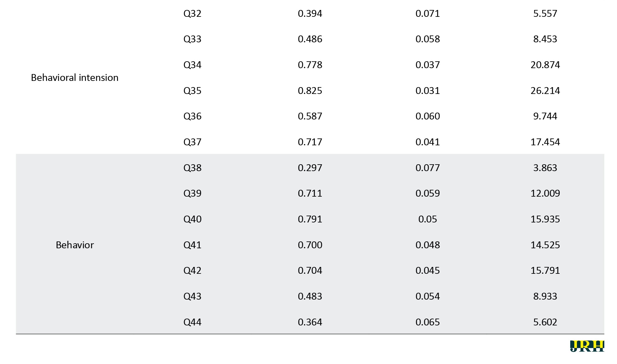Select the value 20.874
Image resolution: width=617 pixels, height=364 pixels.
[545, 65]
